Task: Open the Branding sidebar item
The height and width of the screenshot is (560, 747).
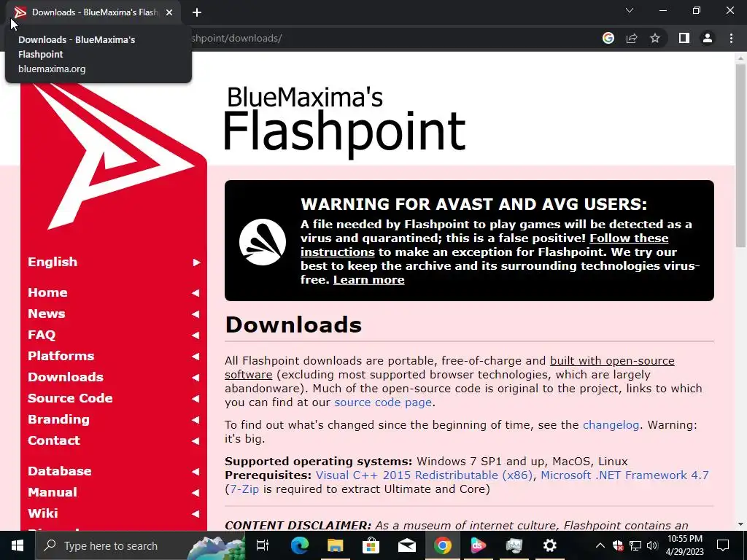Action: (58, 419)
